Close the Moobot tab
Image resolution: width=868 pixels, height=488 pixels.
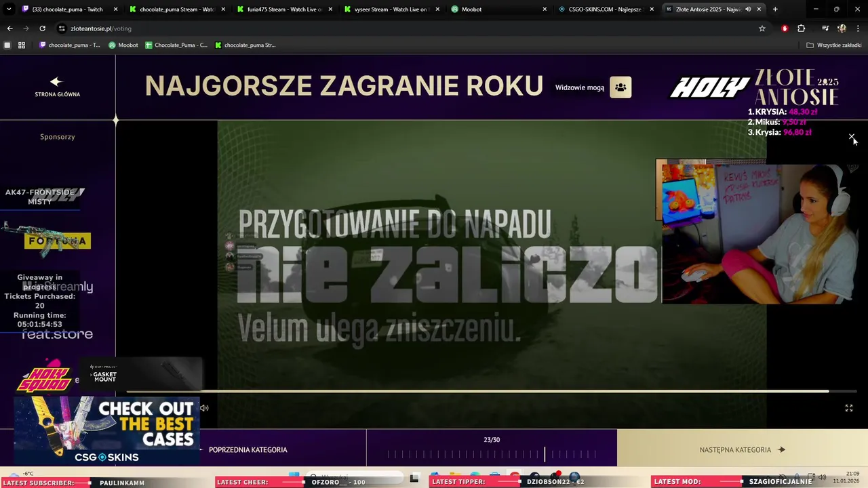point(545,9)
